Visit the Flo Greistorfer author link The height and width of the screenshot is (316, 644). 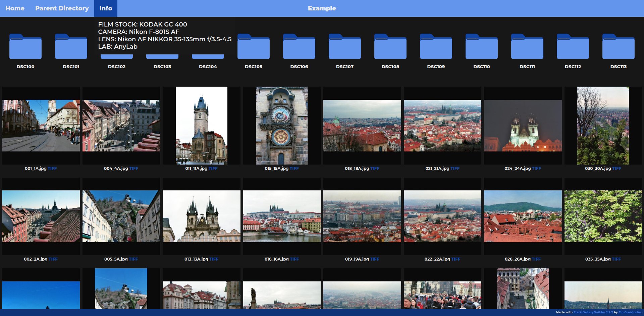[630, 312]
